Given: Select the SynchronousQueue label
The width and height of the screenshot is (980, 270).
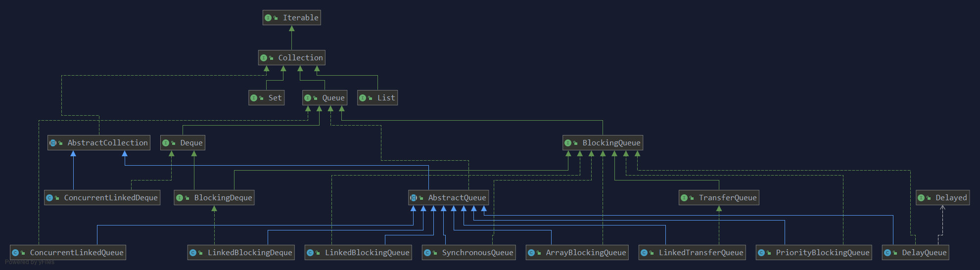Looking at the screenshot, I should point(477,253).
